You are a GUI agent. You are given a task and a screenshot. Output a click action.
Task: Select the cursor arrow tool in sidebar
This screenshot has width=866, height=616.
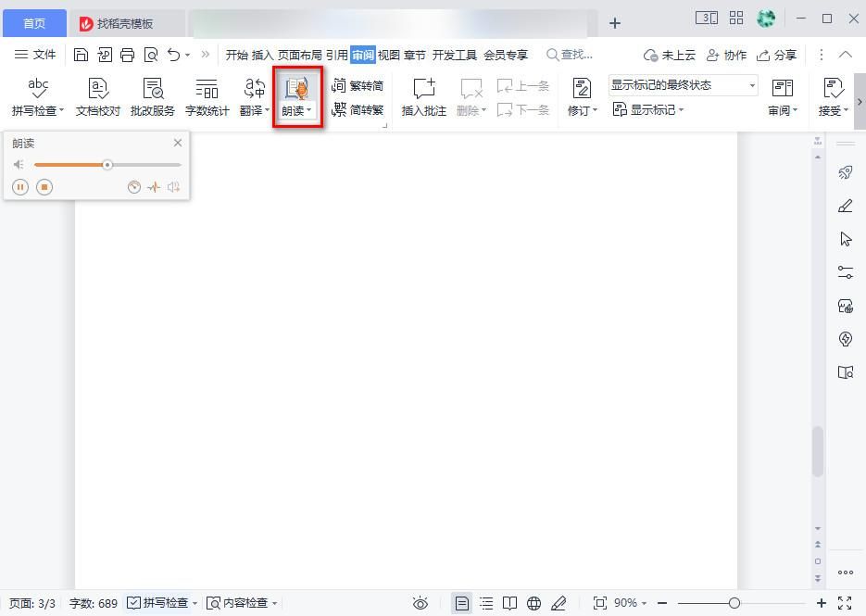point(845,239)
